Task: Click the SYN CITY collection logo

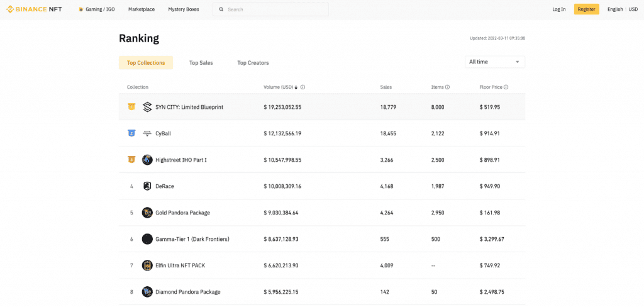Action: click(x=147, y=107)
